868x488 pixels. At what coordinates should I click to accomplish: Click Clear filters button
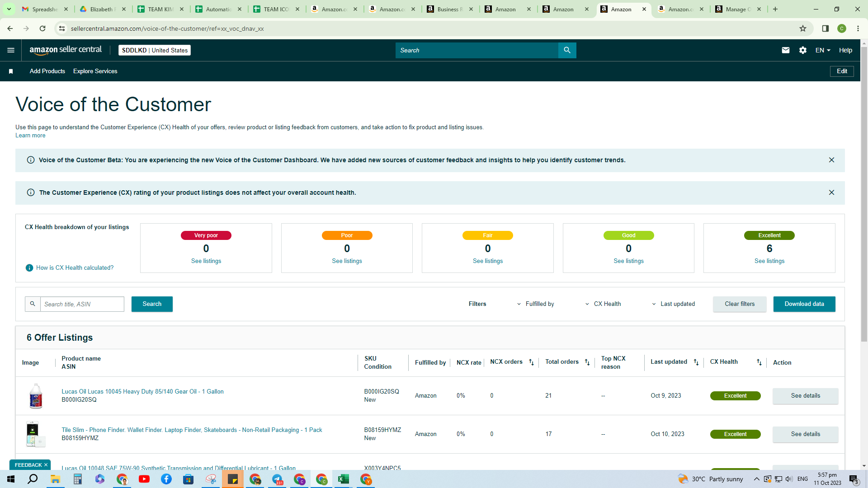740,304
